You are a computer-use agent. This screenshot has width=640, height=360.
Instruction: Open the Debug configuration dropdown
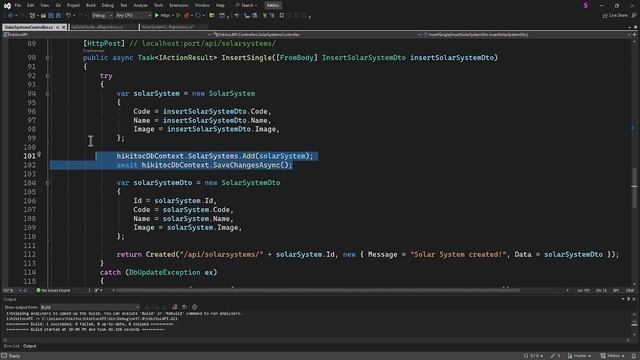coord(102,16)
